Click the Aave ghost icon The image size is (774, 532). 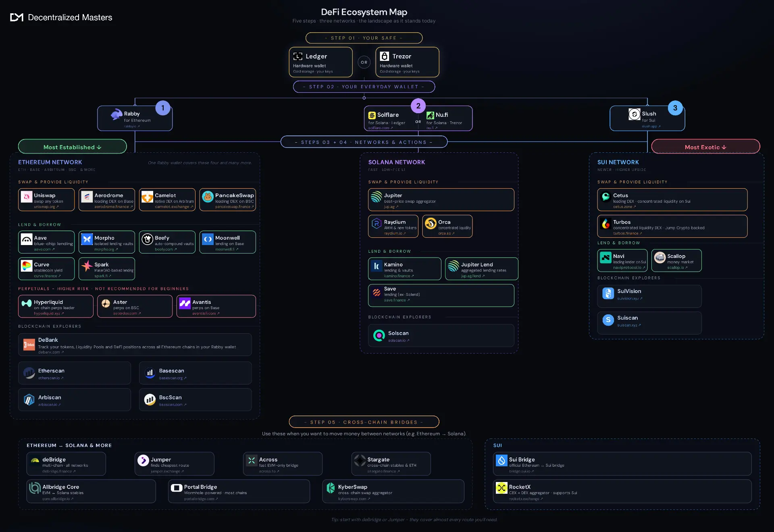click(x=27, y=239)
